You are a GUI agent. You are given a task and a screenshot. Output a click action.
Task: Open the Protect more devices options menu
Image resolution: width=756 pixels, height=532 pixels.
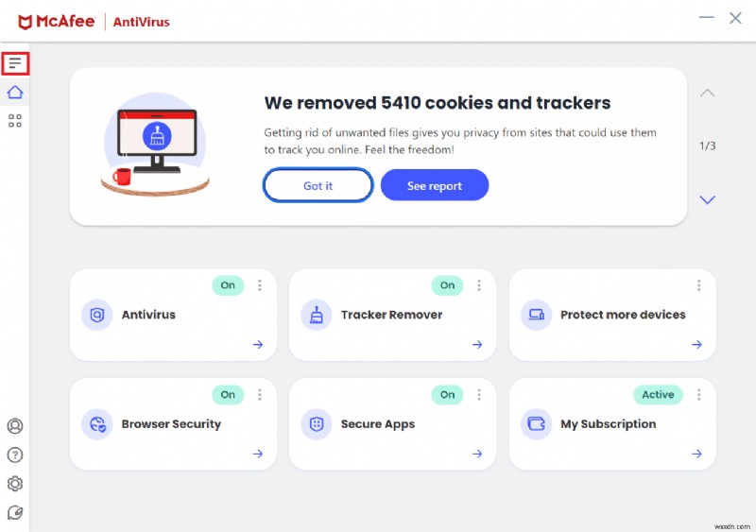tap(698, 285)
